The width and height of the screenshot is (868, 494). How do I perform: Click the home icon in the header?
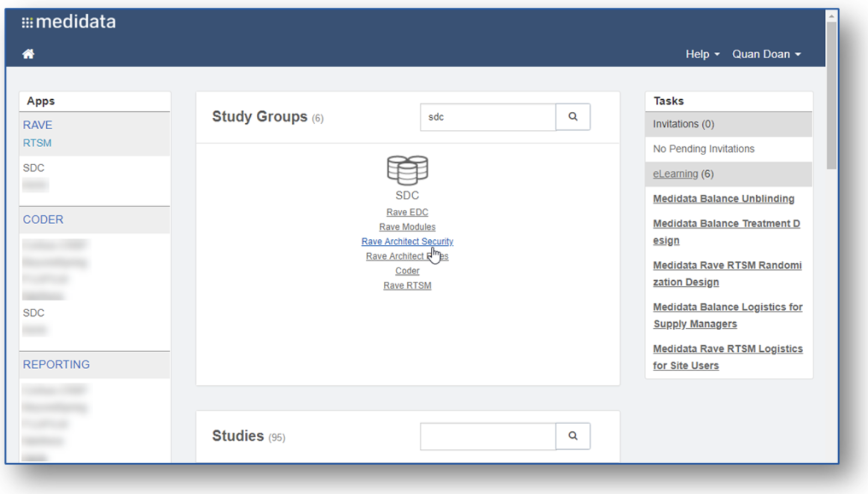pyautogui.click(x=28, y=54)
